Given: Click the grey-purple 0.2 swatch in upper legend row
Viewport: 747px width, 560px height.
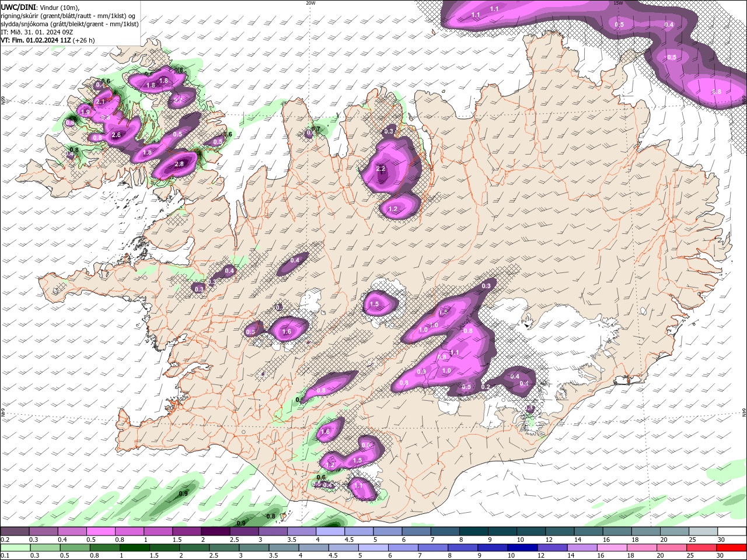Looking at the screenshot, I should pos(15,531).
